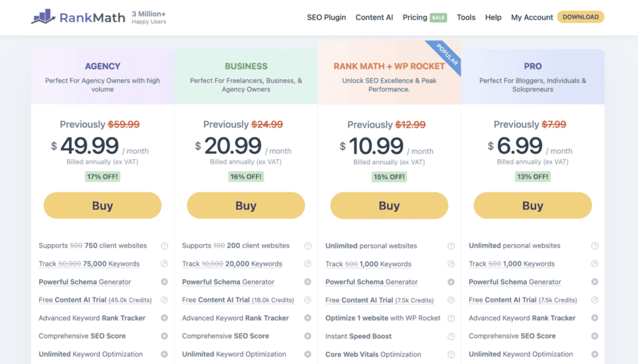Open Free Content AI Trial 18.0k Credits link

click(x=238, y=300)
